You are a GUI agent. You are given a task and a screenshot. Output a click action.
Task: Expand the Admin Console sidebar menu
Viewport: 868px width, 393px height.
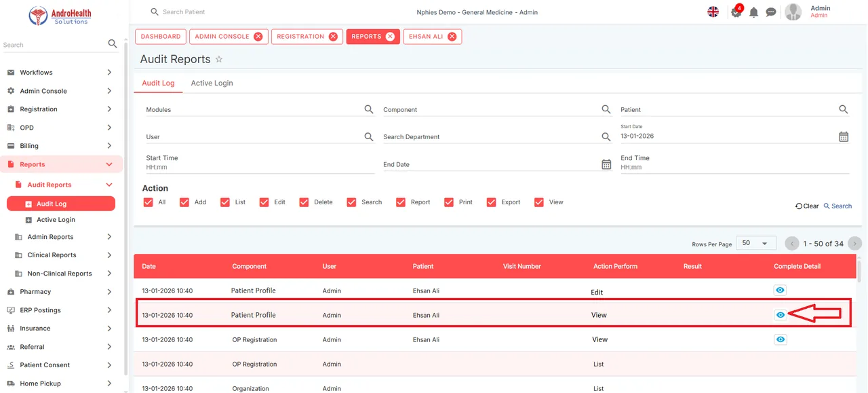pyautogui.click(x=109, y=91)
